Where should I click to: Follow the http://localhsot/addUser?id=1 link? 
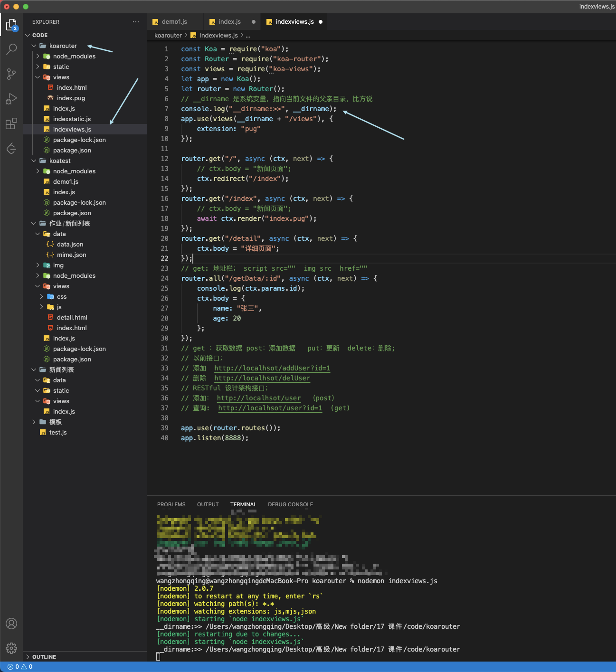pos(272,368)
